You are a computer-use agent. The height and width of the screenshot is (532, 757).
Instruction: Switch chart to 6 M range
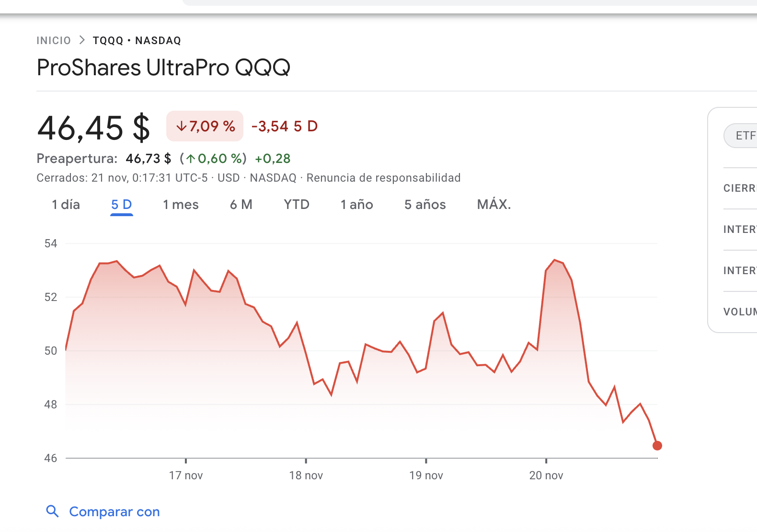coord(241,205)
